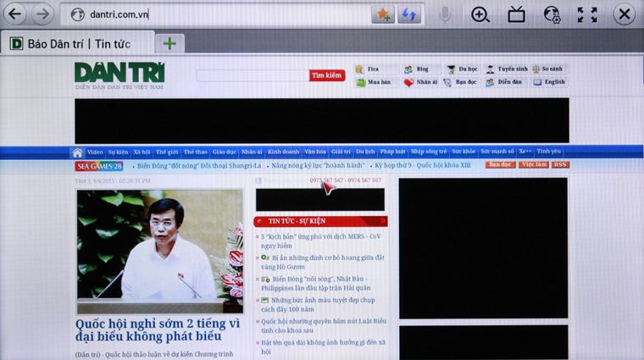Go back with the browser back arrow

(x=15, y=14)
